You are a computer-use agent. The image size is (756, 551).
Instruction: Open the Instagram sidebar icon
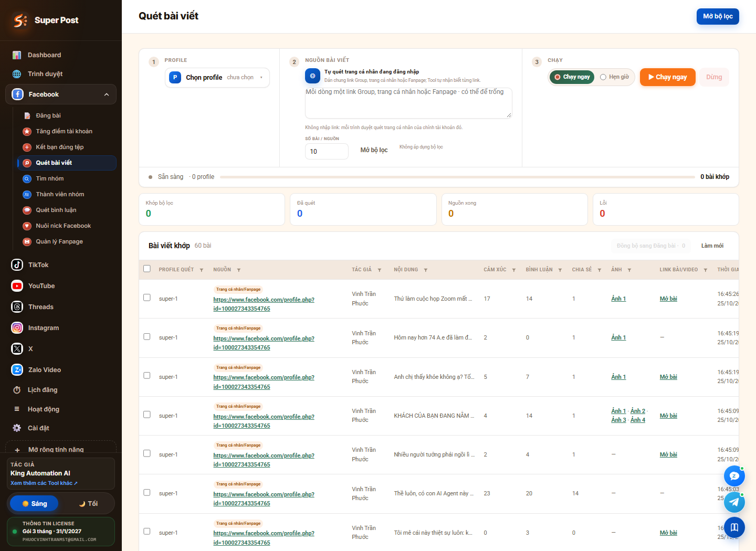click(x=17, y=328)
